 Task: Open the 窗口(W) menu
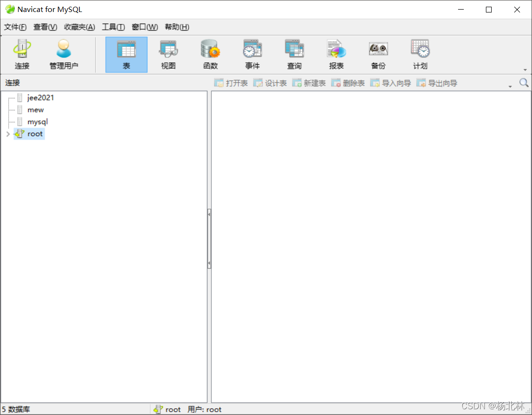(145, 27)
